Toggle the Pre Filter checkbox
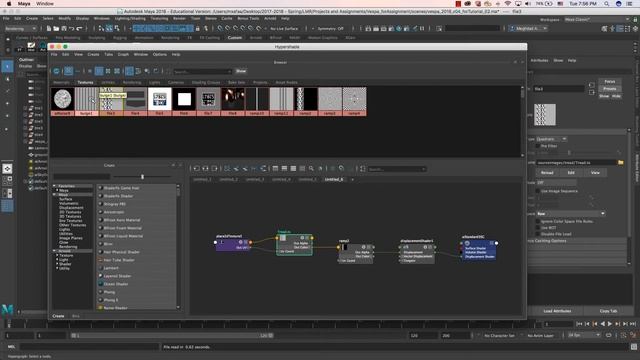Screen dimensions: 640x360 (538, 146)
